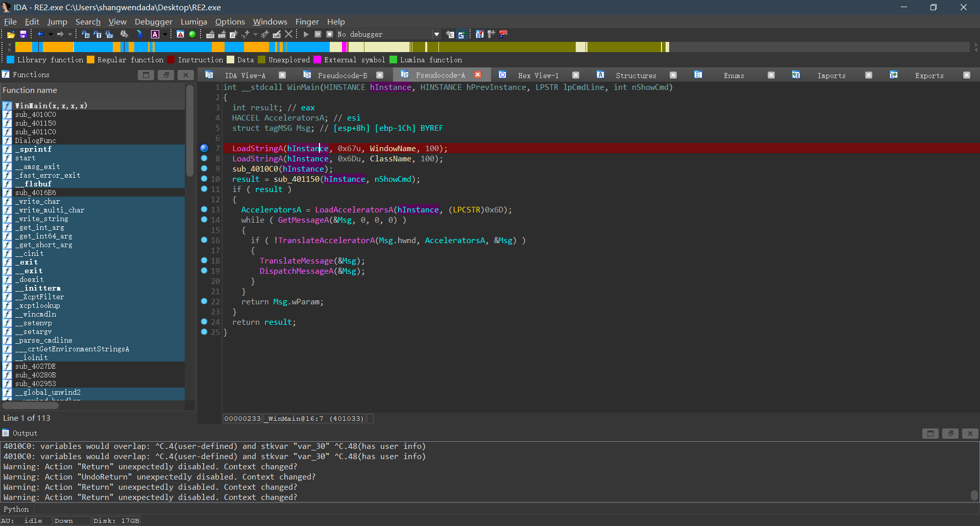The image size is (980, 526).
Task: Jump forward with the right arrow icon
Action: tap(60, 34)
